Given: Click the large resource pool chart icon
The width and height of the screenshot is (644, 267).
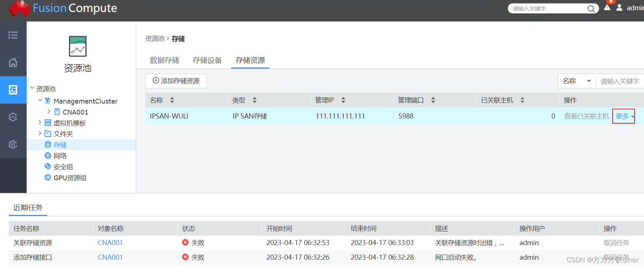Looking at the screenshot, I should pyautogui.click(x=78, y=46).
